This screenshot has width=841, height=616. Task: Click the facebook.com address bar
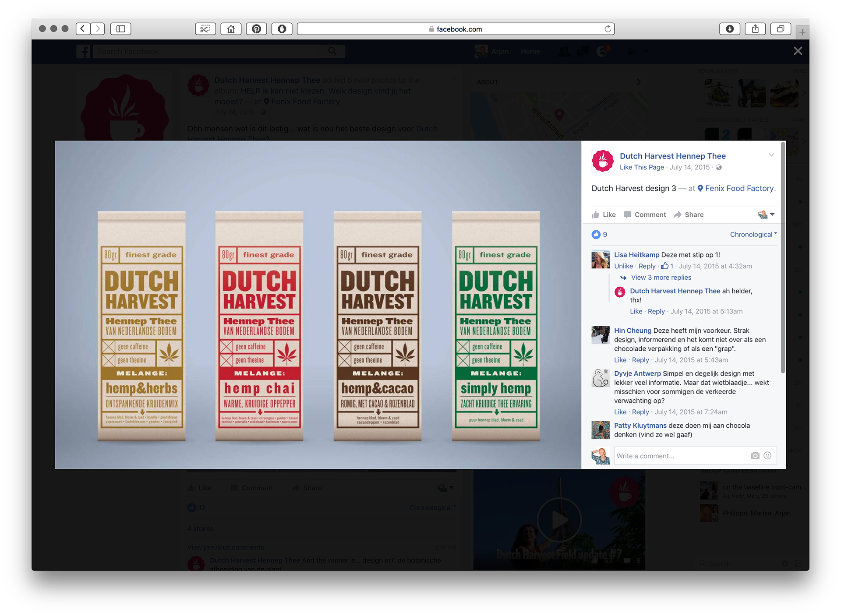pyautogui.click(x=456, y=29)
